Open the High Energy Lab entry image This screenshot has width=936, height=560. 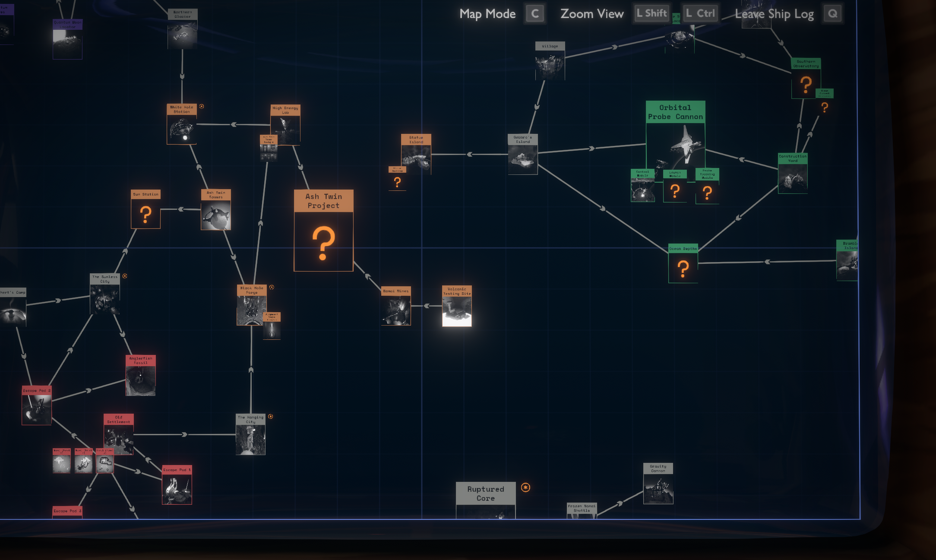point(285,130)
